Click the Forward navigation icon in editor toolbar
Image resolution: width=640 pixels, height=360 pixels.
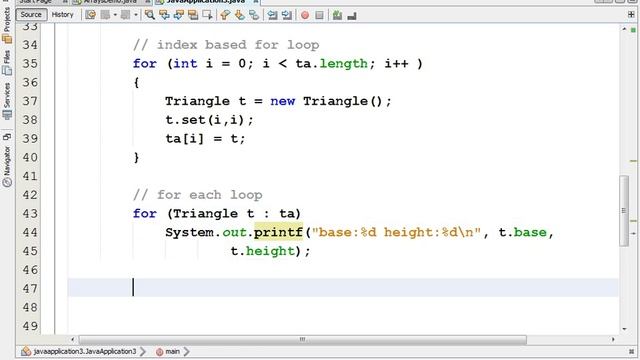click(126, 15)
